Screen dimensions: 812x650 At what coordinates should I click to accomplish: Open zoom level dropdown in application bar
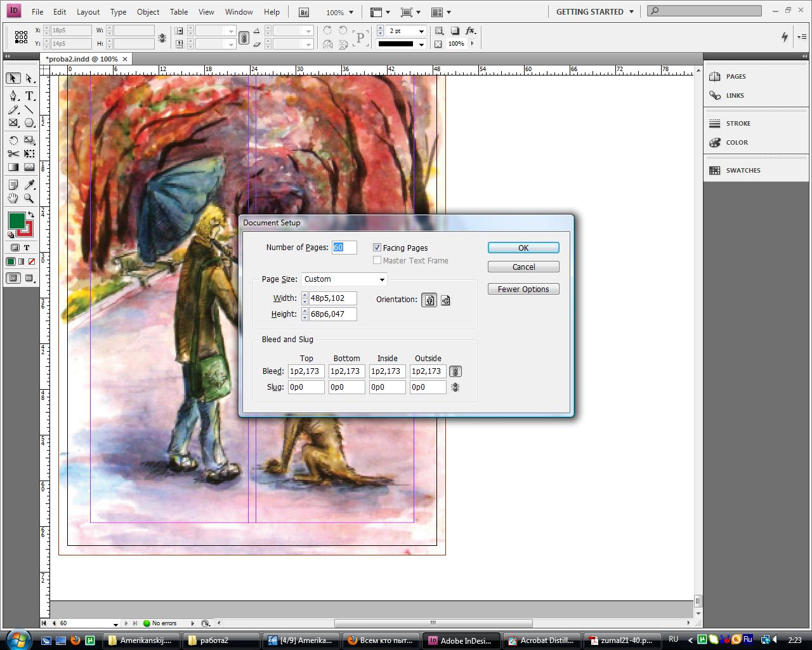(x=350, y=12)
